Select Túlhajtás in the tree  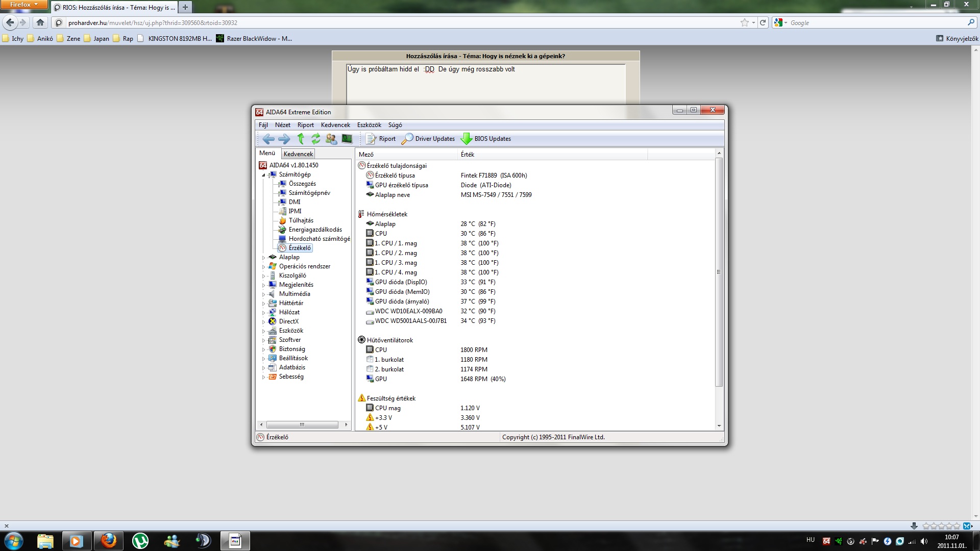(301, 220)
